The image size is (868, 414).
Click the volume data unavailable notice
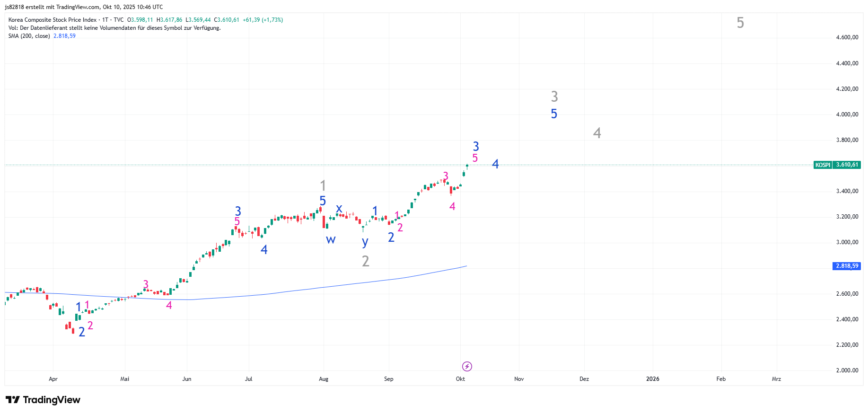[x=114, y=28]
